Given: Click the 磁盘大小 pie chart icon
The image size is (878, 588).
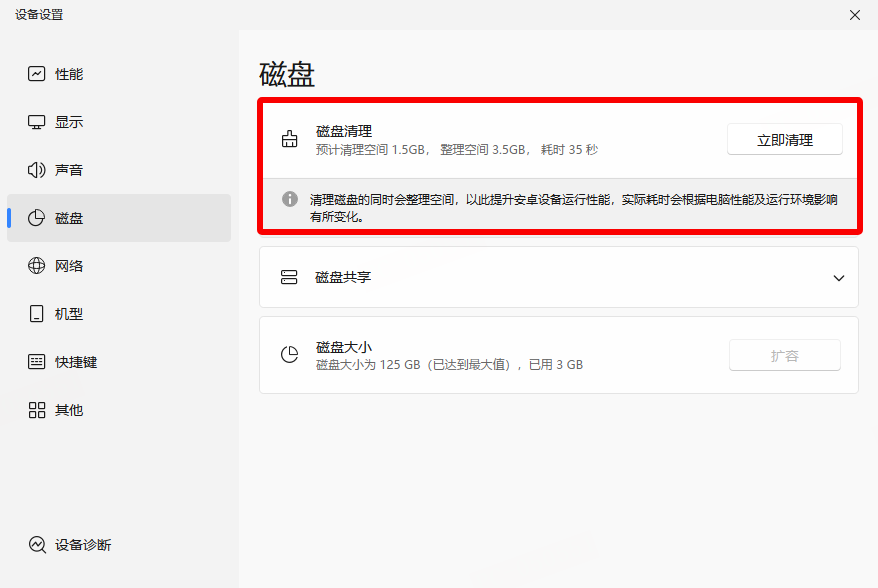Looking at the screenshot, I should [290, 355].
